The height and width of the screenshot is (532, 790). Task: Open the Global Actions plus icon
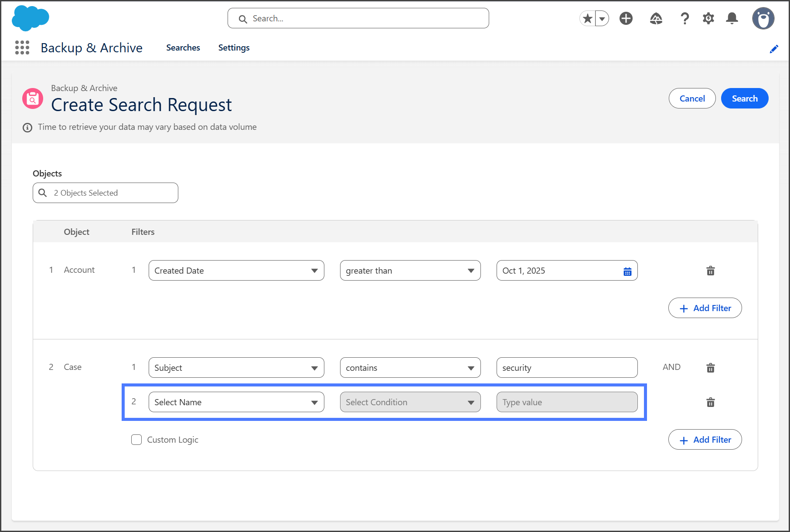[626, 18]
